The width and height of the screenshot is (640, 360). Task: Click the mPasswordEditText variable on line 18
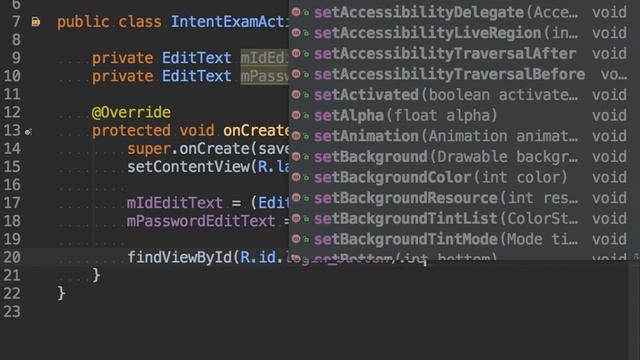(201, 221)
